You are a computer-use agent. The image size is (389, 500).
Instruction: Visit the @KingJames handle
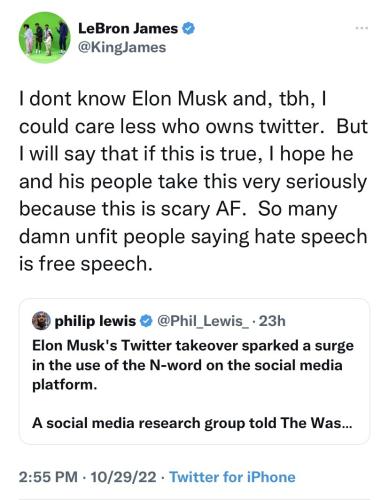point(122,47)
